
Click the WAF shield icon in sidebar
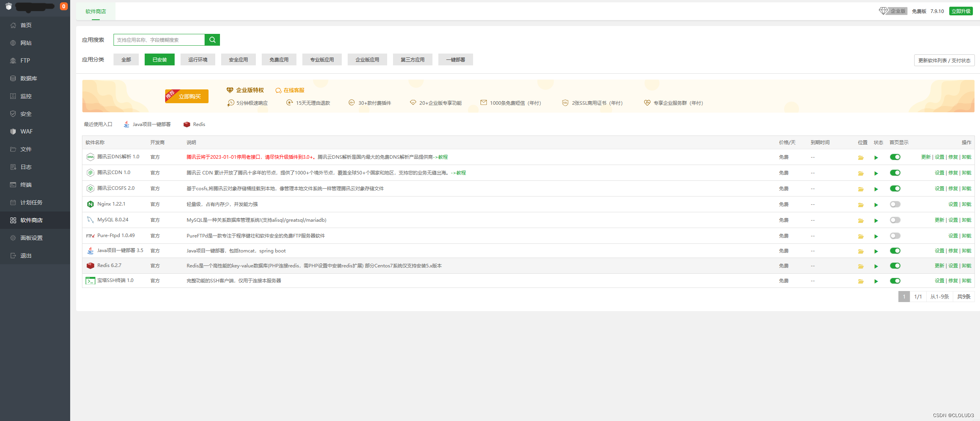(x=13, y=132)
